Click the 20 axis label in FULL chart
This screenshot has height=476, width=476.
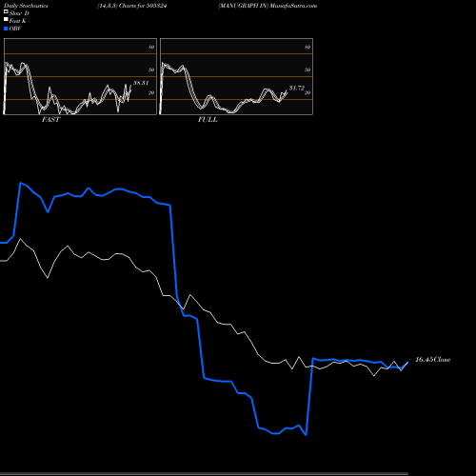point(307,92)
